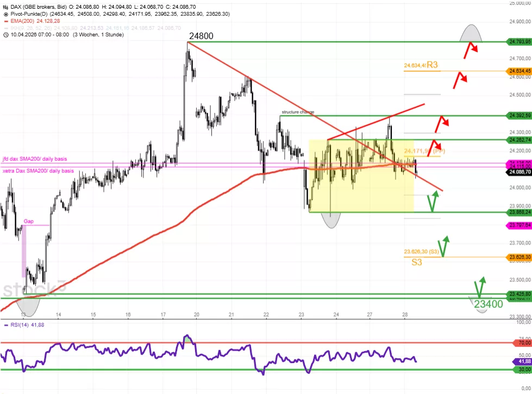Click the clock icon beside the date range
Image resolution: width=532 pixels, height=394 pixels.
(x=5, y=34)
